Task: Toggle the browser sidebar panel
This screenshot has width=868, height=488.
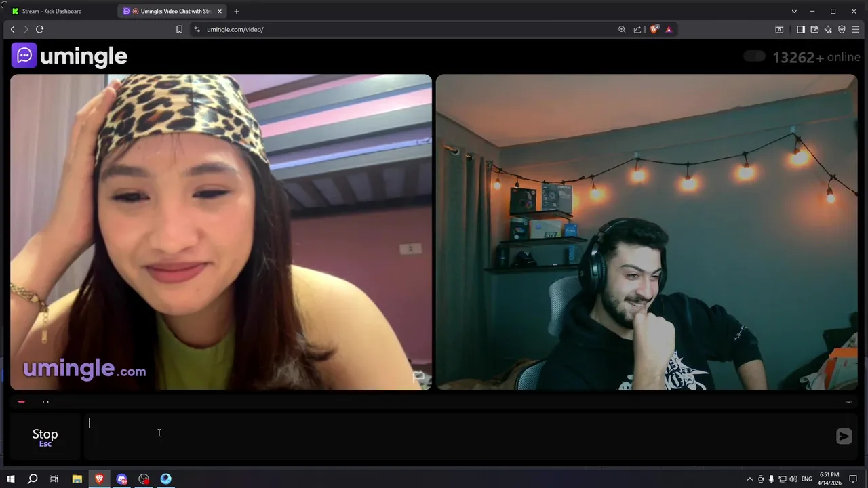Action: (x=801, y=29)
